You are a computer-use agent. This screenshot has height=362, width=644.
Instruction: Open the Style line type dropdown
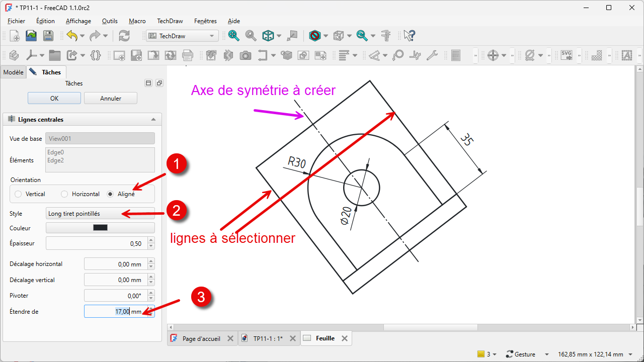pos(100,214)
